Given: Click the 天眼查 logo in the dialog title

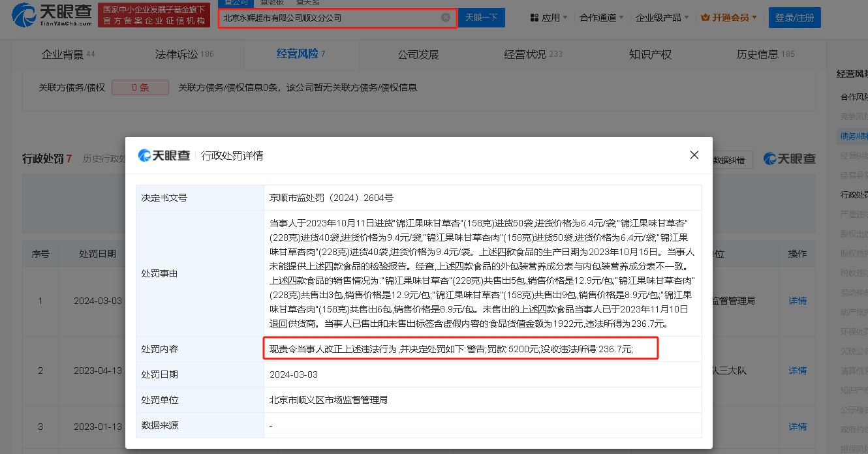Looking at the screenshot, I should [164, 155].
